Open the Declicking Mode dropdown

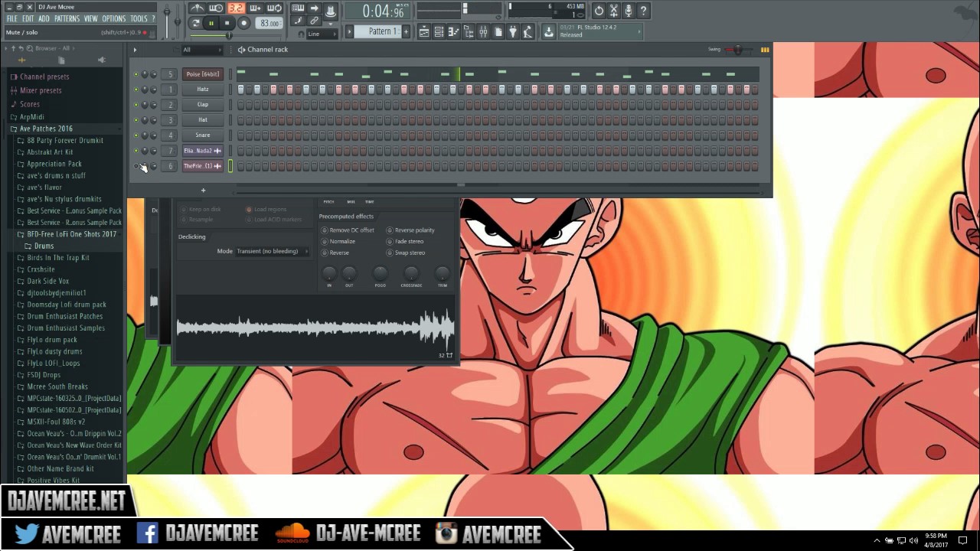pyautogui.click(x=272, y=251)
